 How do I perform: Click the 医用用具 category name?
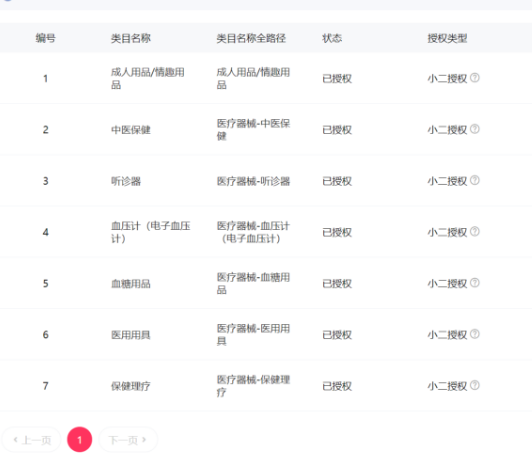pos(131,335)
